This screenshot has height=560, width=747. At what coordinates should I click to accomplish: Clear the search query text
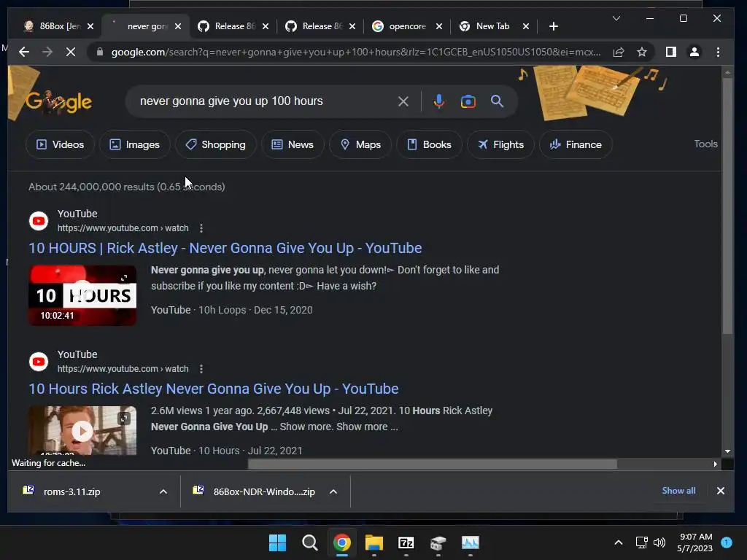403,101
